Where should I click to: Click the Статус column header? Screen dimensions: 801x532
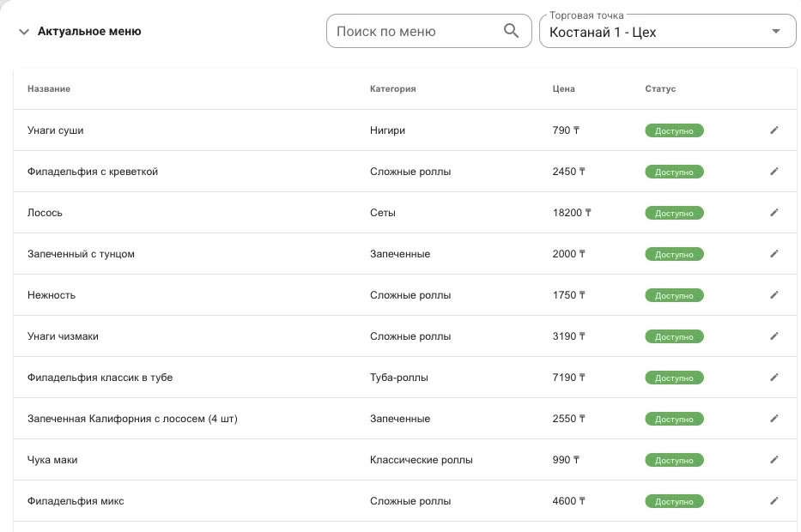[660, 89]
